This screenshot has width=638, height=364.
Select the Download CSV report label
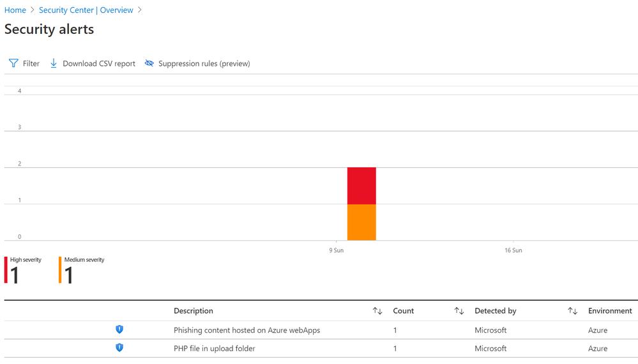coord(99,64)
